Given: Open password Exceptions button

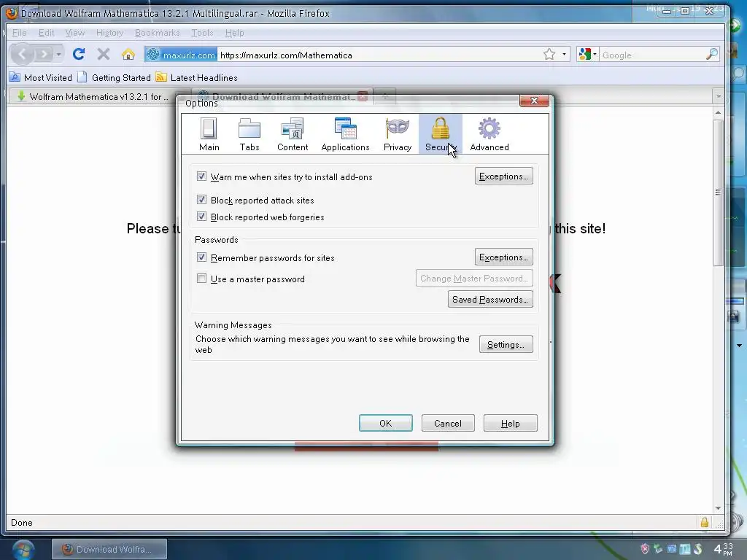Looking at the screenshot, I should point(503,257).
